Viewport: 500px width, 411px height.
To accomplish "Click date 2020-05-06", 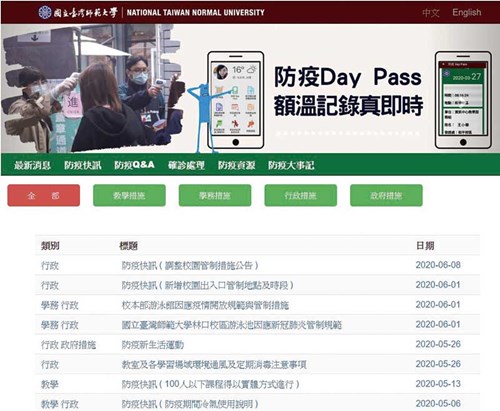I will (x=438, y=404).
